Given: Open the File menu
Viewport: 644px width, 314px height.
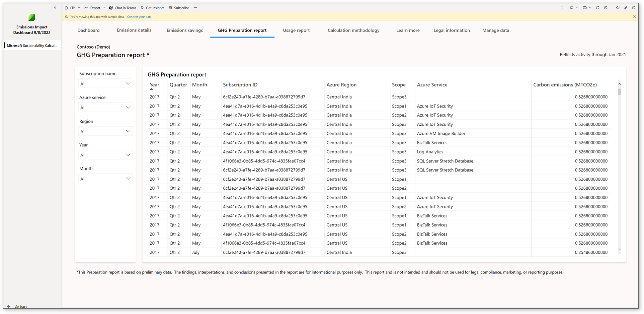Looking at the screenshot, I should coord(73,8).
